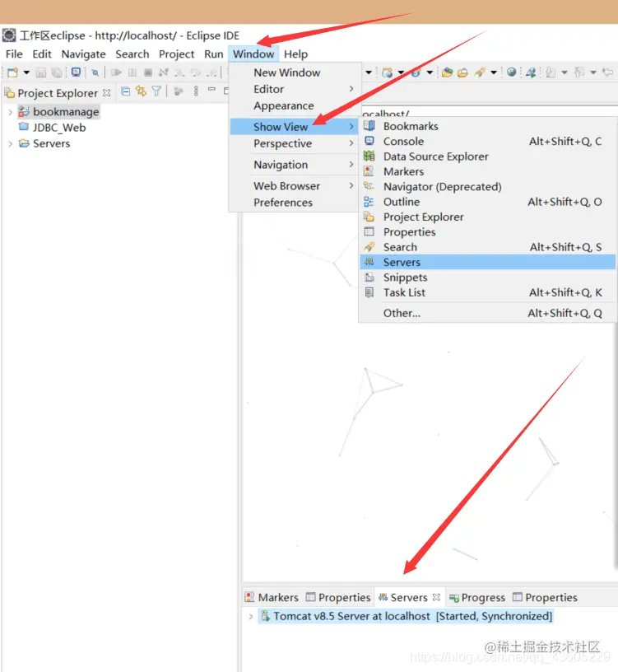Image resolution: width=618 pixels, height=672 pixels.
Task: Click the Search flashlight toolbar icon
Action: click(479, 72)
